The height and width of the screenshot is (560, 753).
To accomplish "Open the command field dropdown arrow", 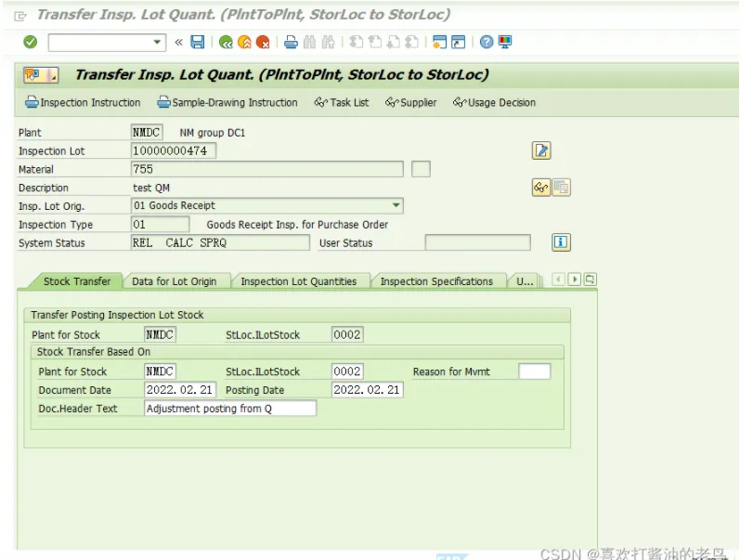I will [157, 43].
